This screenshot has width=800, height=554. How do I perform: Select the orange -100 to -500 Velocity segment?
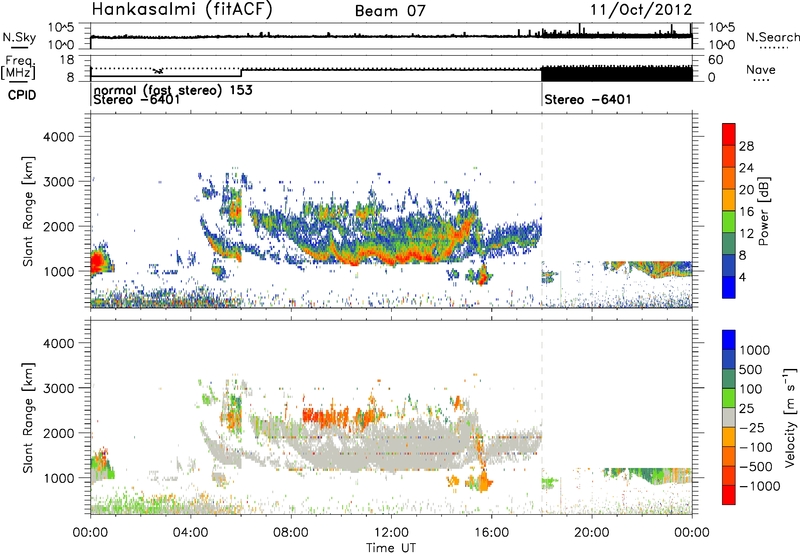coord(729,456)
